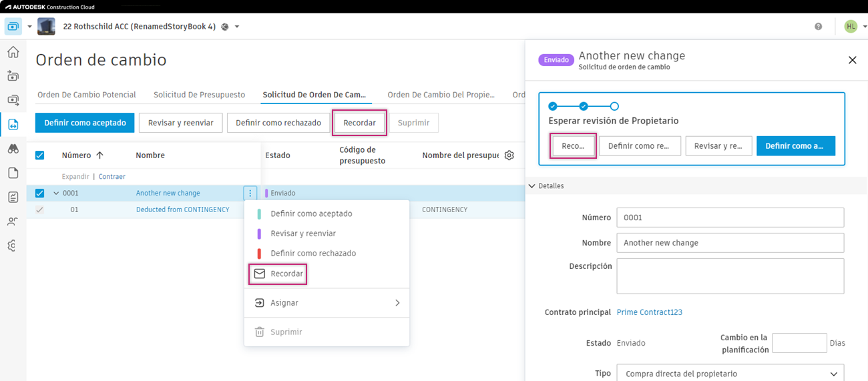868x381 pixels.
Task: Click the project thumbnail image
Action: (46, 27)
